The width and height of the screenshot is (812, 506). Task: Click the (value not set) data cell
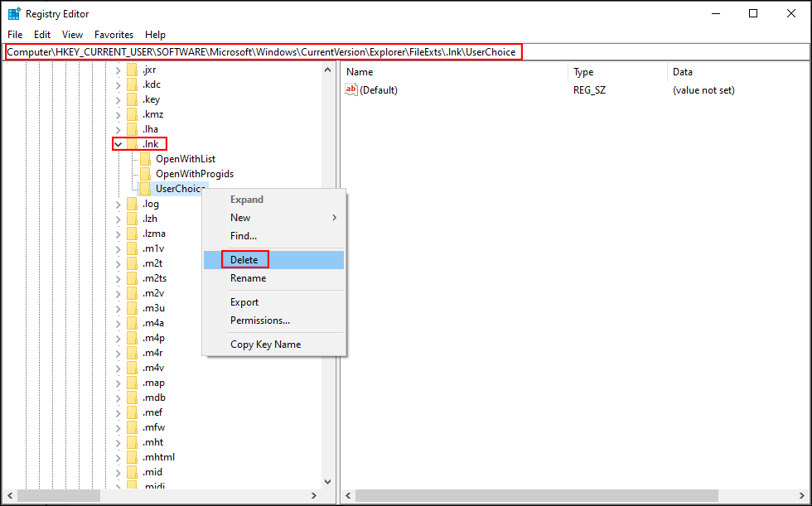703,90
